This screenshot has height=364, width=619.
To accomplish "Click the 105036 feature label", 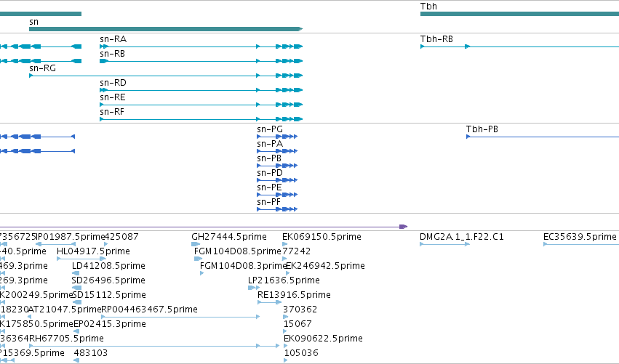I will point(301,353).
